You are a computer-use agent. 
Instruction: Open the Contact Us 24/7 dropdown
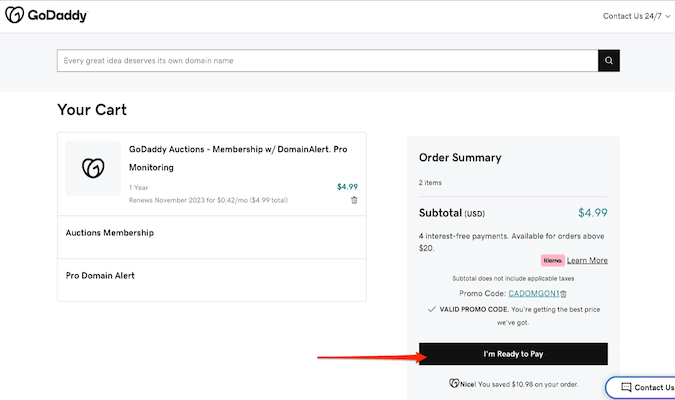click(636, 16)
